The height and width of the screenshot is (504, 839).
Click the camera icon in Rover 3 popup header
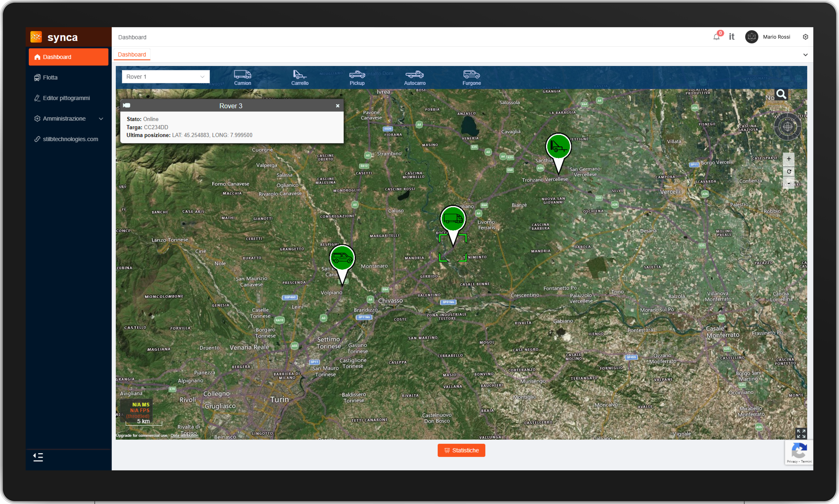point(127,105)
